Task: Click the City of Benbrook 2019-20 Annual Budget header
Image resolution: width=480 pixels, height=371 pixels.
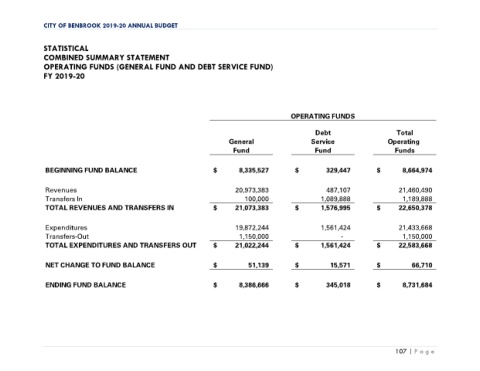Action: click(111, 26)
